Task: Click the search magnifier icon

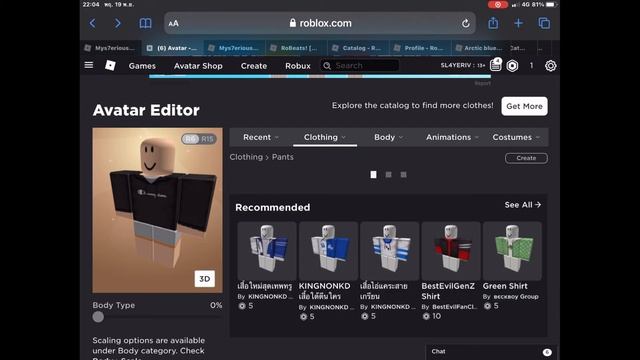Action: (327, 65)
